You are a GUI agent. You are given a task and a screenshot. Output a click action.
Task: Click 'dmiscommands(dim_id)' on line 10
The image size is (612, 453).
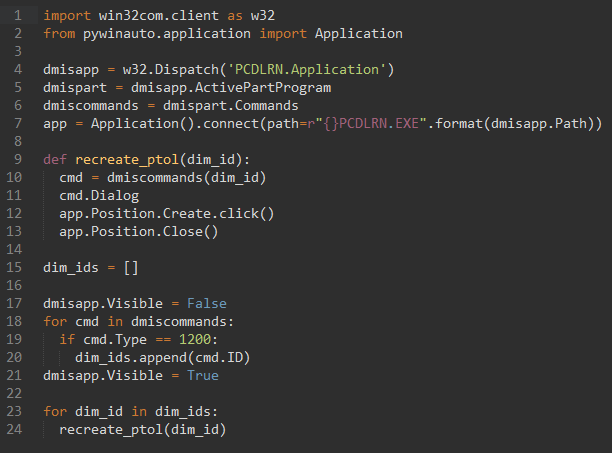(187, 178)
